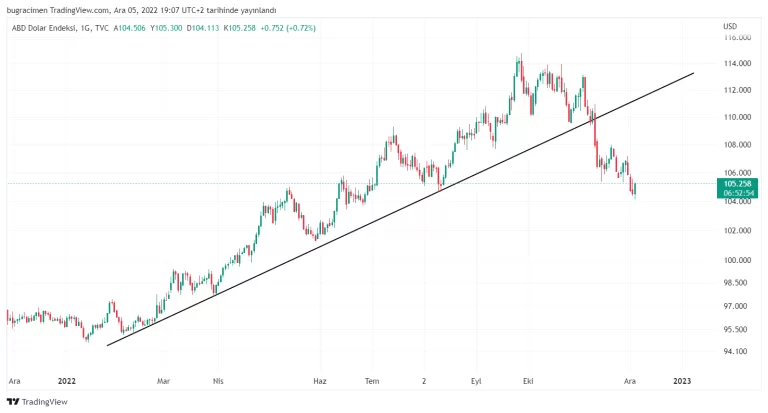
Task: Click the 2022 label on time axis
Action: click(68, 381)
